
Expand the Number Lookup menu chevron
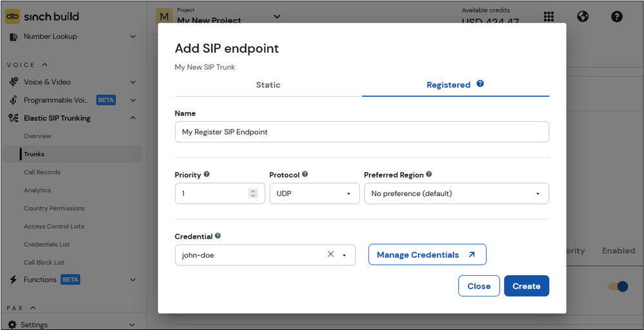click(133, 37)
